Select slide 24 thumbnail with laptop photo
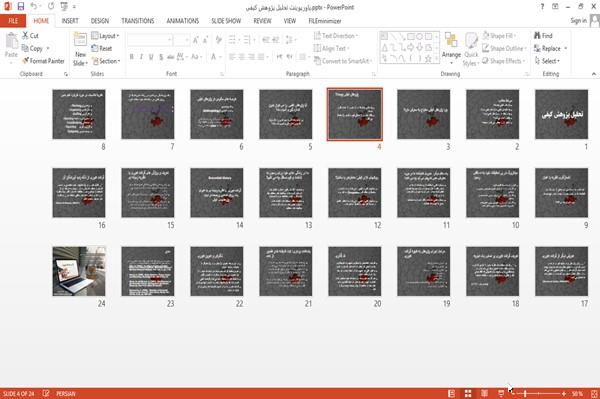Image resolution: width=600 pixels, height=399 pixels. coord(79,271)
